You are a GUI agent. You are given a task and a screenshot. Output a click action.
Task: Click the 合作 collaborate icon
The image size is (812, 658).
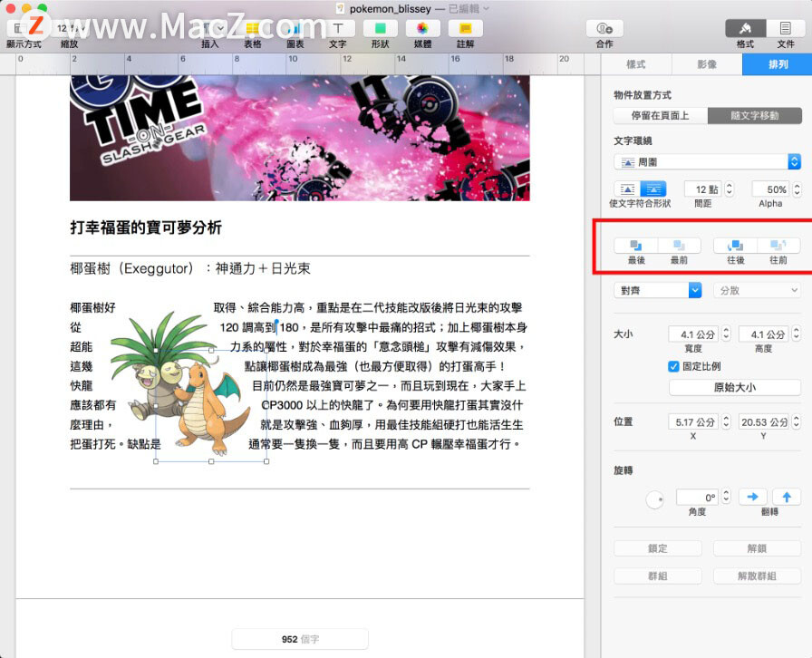pos(604,29)
